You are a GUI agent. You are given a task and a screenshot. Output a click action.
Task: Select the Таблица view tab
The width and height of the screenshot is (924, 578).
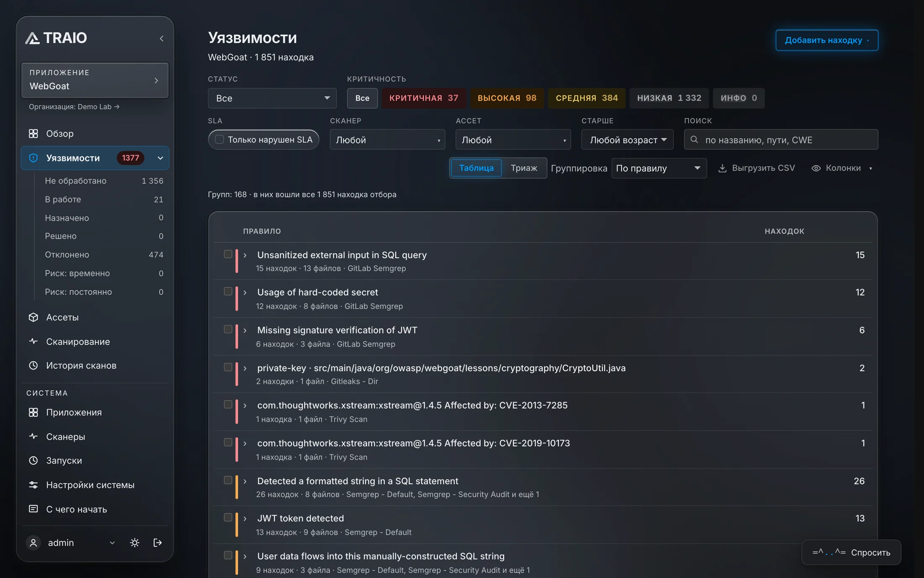click(x=476, y=168)
